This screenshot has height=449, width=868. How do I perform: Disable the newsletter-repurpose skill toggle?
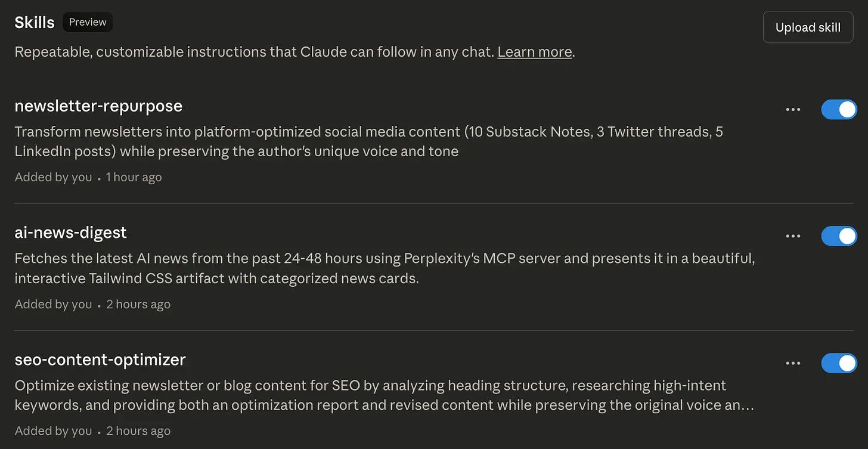tap(839, 110)
